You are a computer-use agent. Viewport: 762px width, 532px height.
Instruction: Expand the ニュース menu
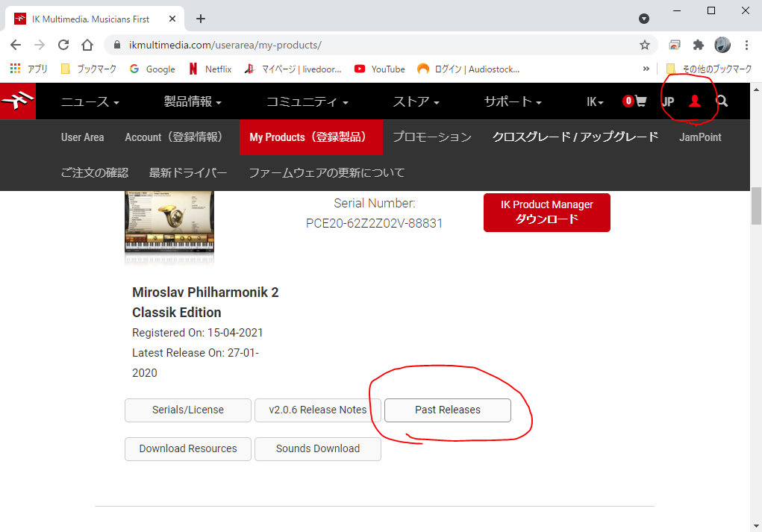point(90,101)
